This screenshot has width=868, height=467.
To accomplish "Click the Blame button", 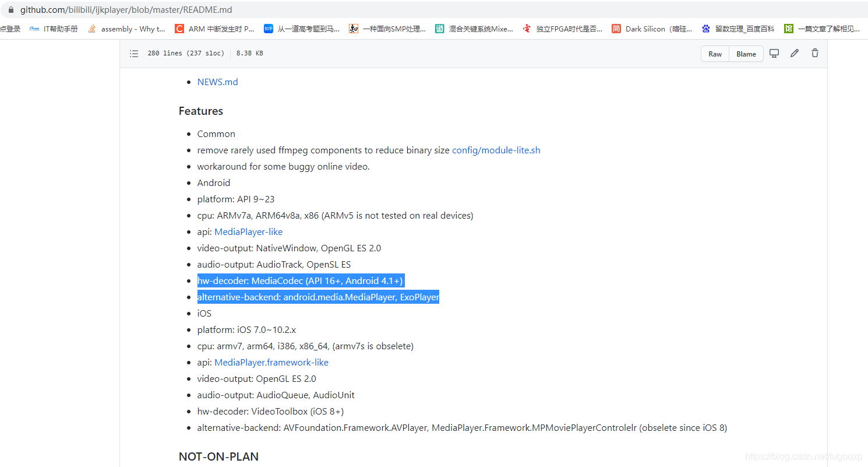I will (x=746, y=54).
